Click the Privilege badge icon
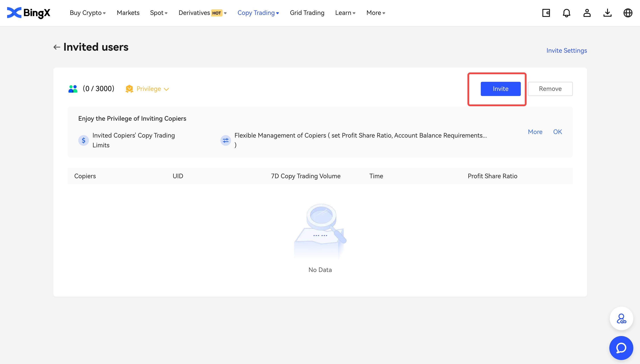 (129, 89)
